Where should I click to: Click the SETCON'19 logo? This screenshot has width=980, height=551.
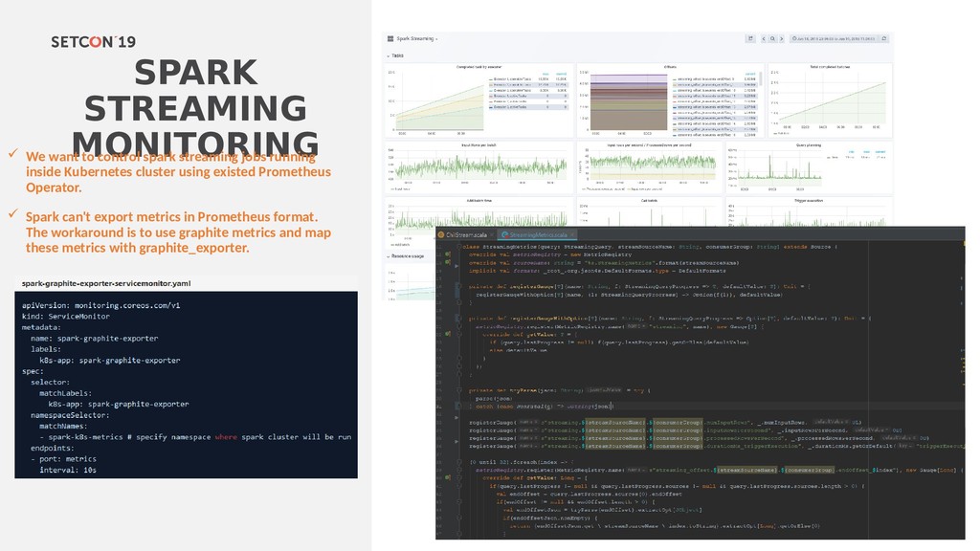coord(93,42)
